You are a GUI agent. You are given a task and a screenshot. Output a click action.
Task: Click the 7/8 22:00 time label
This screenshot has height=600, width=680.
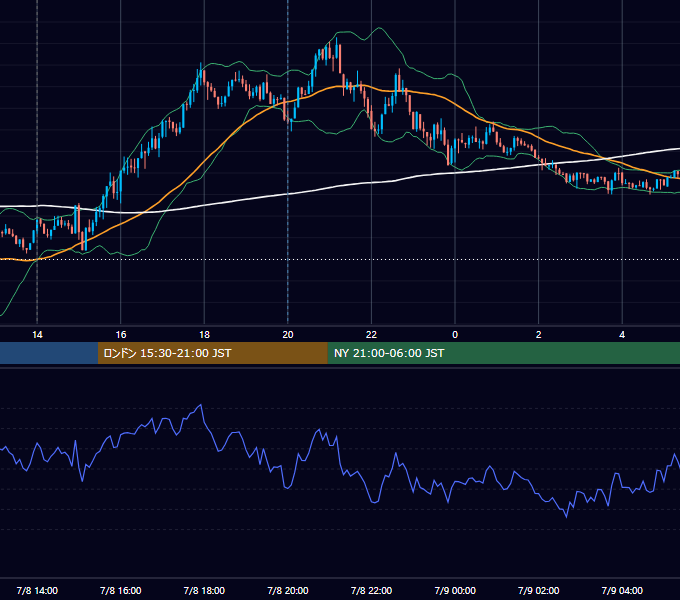click(371, 590)
